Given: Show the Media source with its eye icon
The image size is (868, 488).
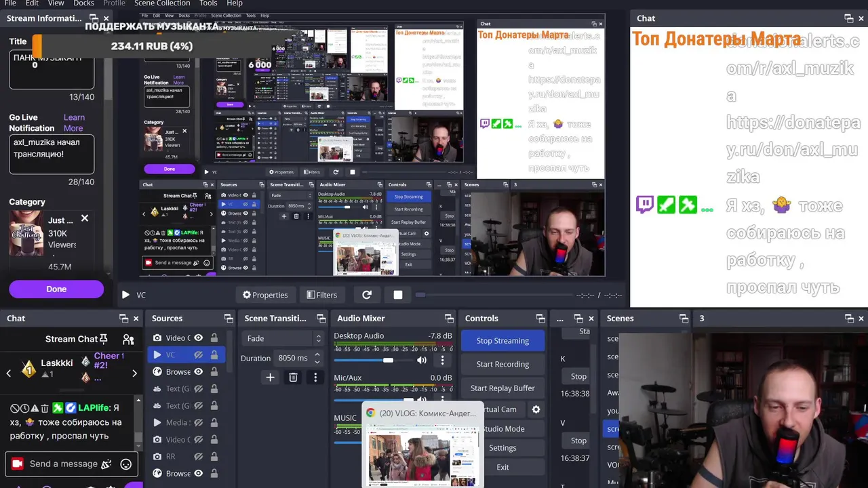Looking at the screenshot, I should pos(199,422).
